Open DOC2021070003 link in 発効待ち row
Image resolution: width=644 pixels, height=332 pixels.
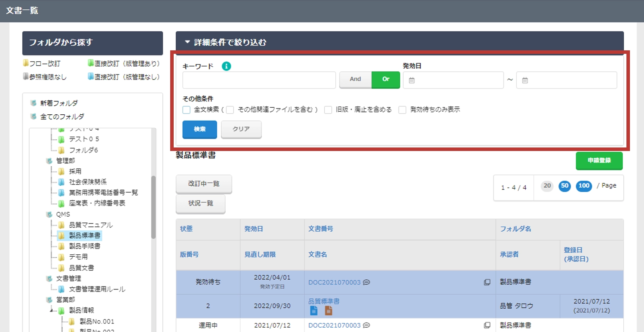coord(334,282)
